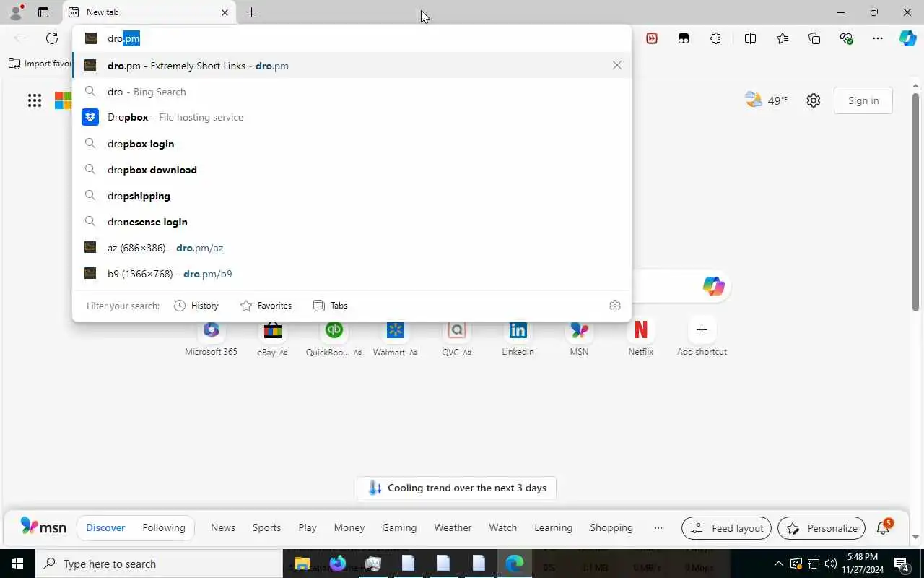Open the MSN shortcut
This screenshot has width=924, height=578.
(579, 338)
